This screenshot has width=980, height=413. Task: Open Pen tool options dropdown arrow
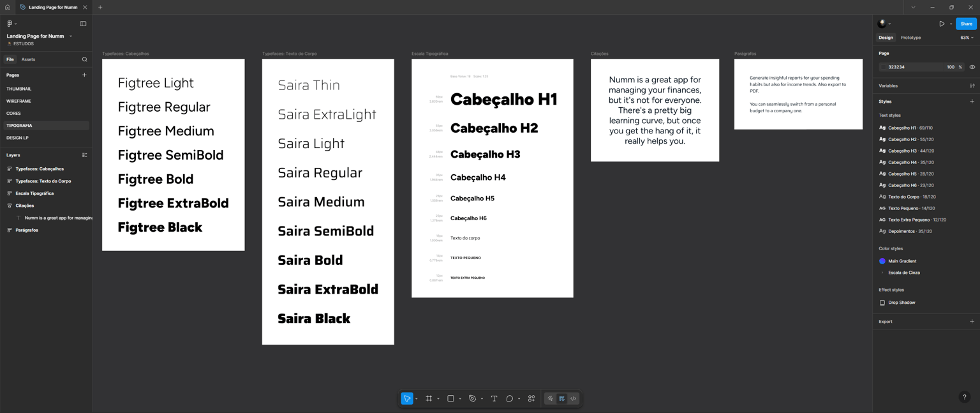click(482, 399)
